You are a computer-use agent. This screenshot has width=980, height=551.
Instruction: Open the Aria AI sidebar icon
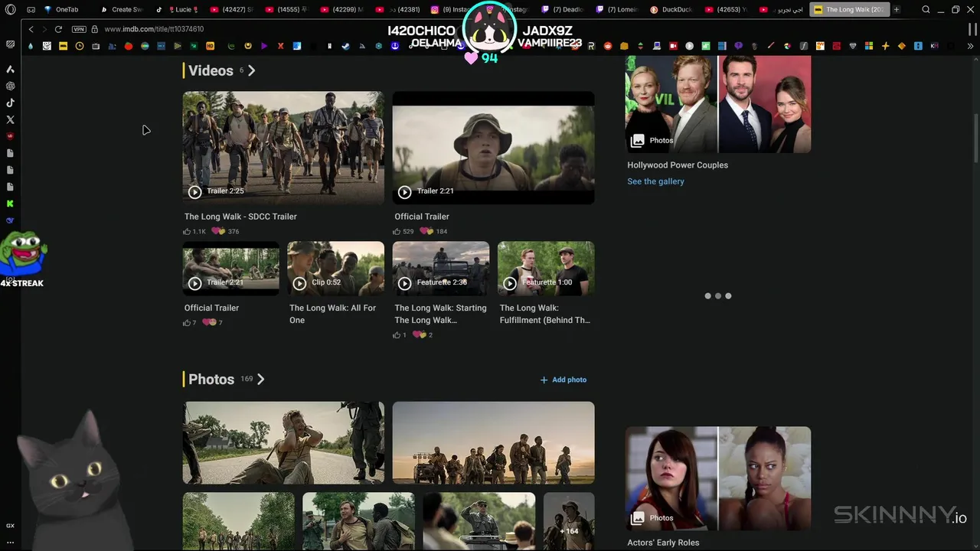10,69
